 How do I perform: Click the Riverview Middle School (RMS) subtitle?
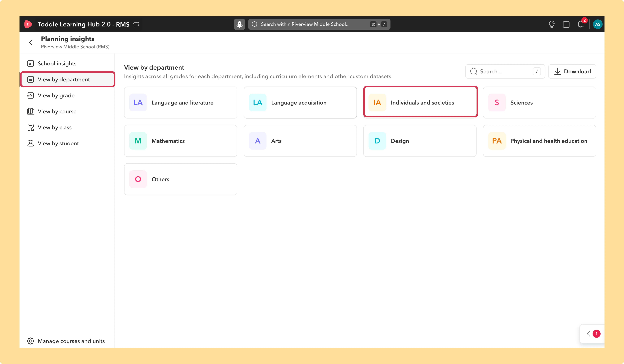pos(75,47)
